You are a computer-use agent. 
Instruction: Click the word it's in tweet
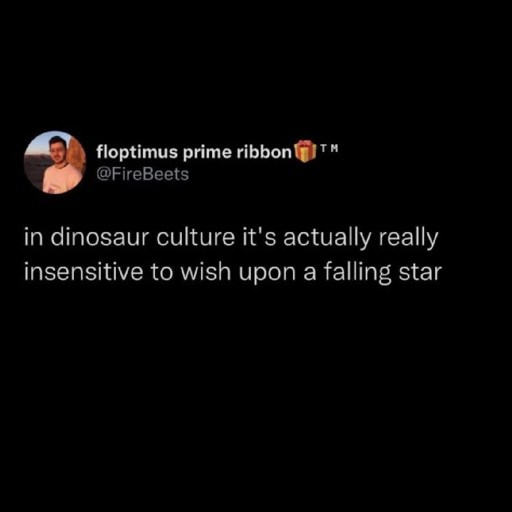[259, 238]
